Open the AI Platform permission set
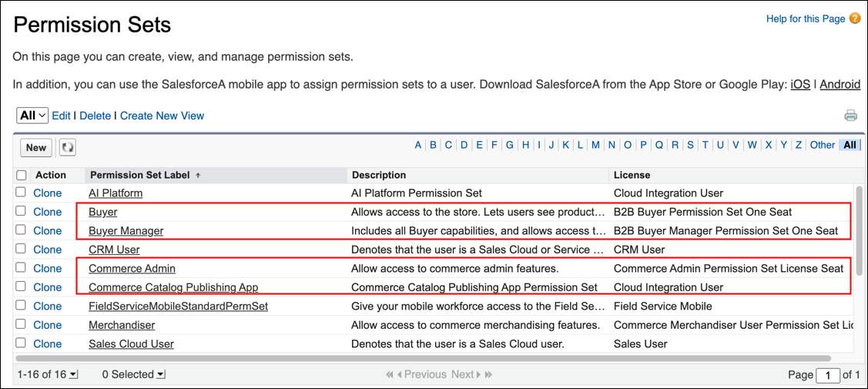Screen dimensions: 868x389 coord(116,193)
